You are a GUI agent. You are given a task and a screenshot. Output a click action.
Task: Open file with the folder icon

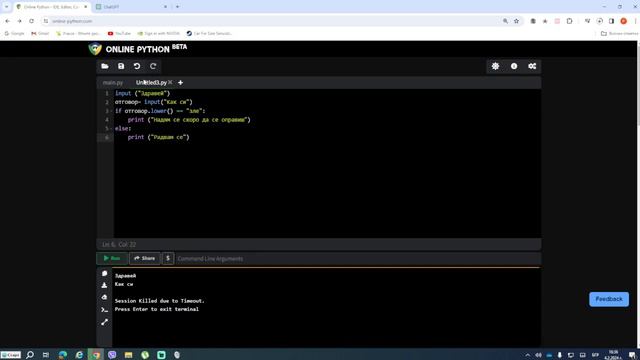click(105, 66)
